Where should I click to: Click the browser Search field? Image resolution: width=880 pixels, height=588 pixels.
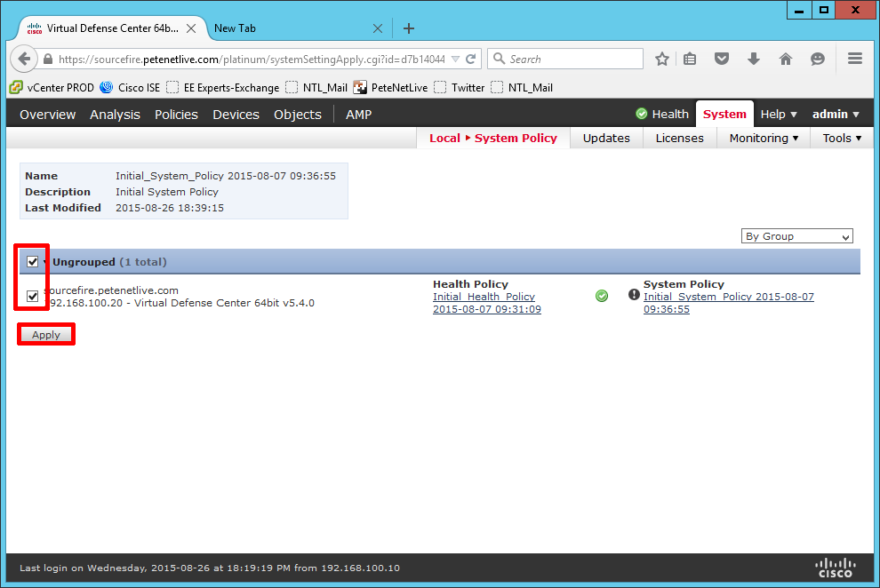coord(565,59)
